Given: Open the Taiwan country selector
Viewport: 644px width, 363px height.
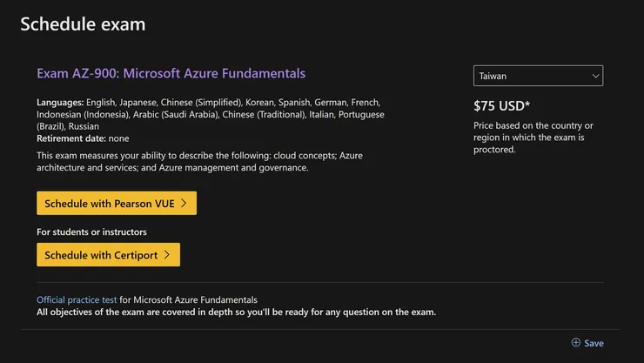Looking at the screenshot, I should click(538, 77).
